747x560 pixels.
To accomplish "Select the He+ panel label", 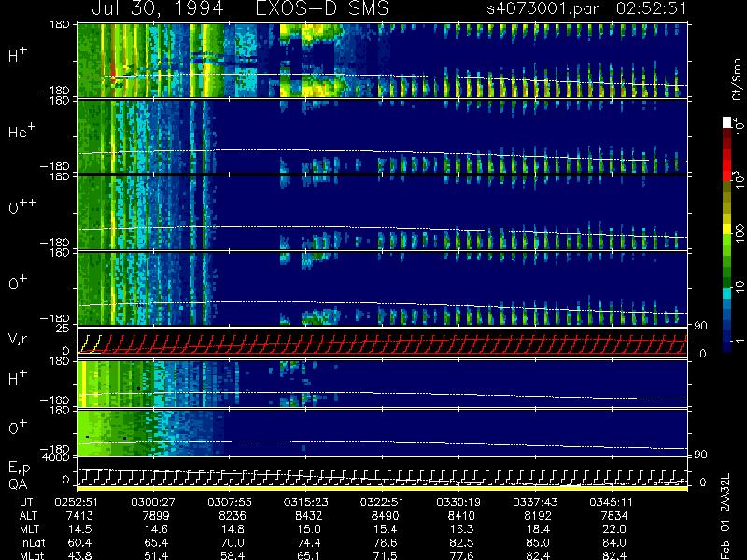I will (21, 131).
